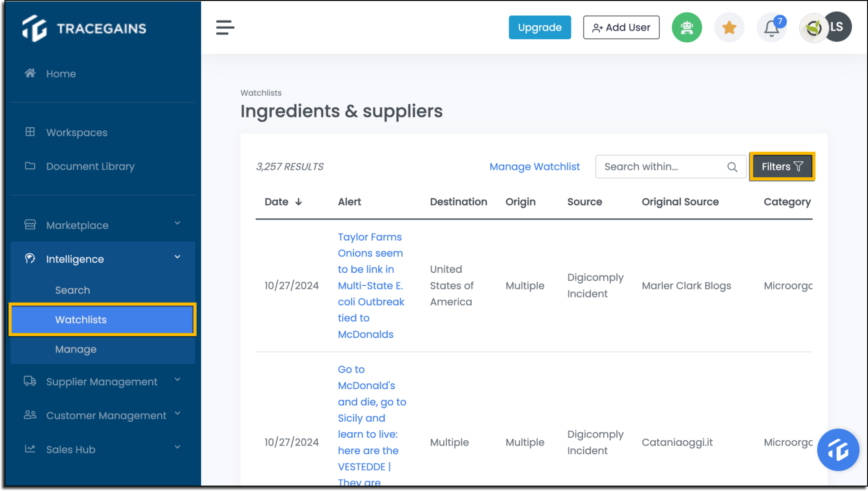Open favorites via the star icon
The width and height of the screenshot is (868, 491).
729,27
